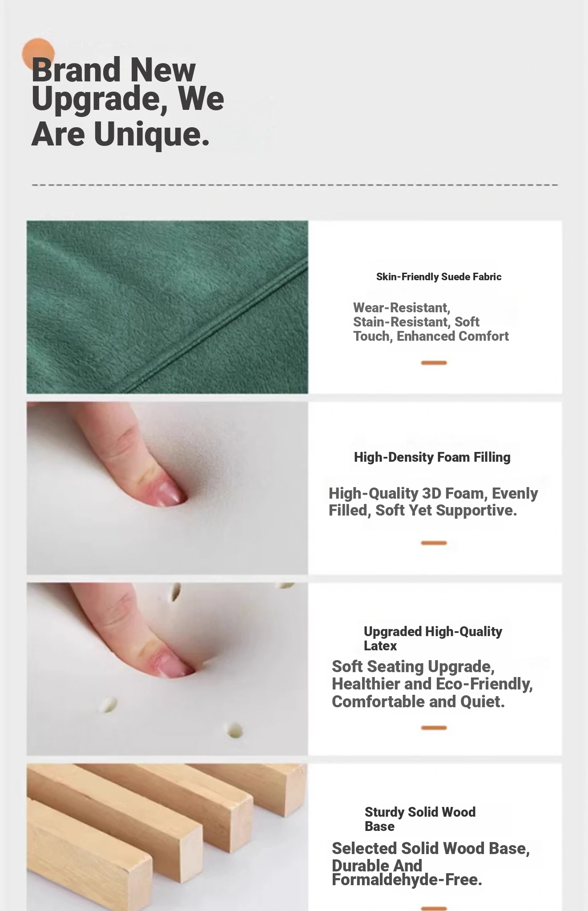The image size is (588, 911).
Task: Click the 'Skin-Friendly Suede Fabric' title
Action: tap(439, 277)
